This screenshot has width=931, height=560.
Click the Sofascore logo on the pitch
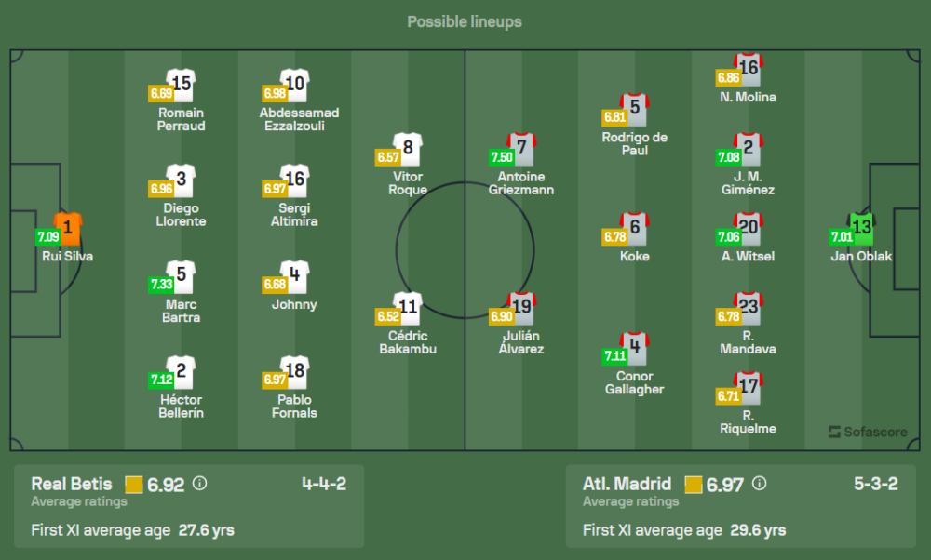(867, 432)
